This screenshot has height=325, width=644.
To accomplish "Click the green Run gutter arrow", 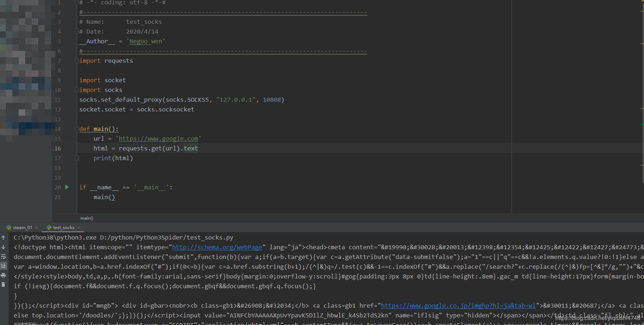I will (x=67, y=187).
